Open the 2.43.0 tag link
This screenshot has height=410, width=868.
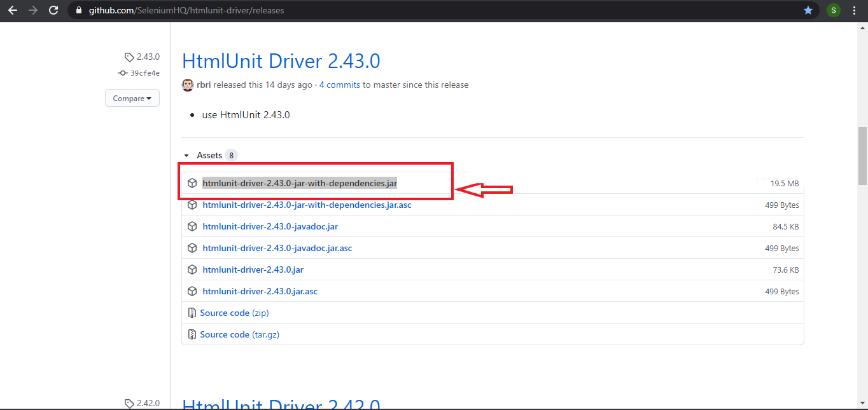148,57
